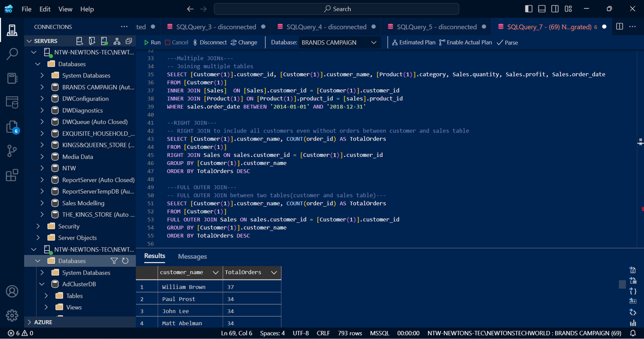The height and width of the screenshot is (339, 644).
Task: Collapse all servers with Collapse All icon
Action: click(x=128, y=41)
